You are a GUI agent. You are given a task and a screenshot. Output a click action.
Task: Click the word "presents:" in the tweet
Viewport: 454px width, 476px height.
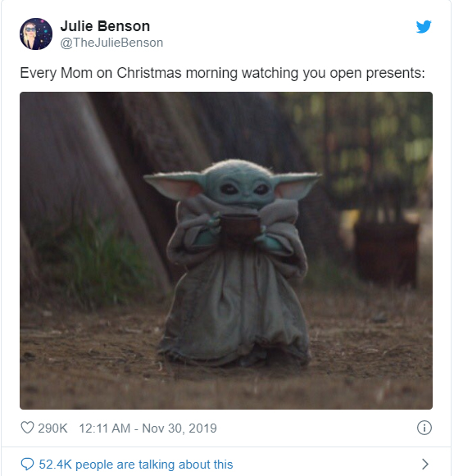click(x=395, y=73)
